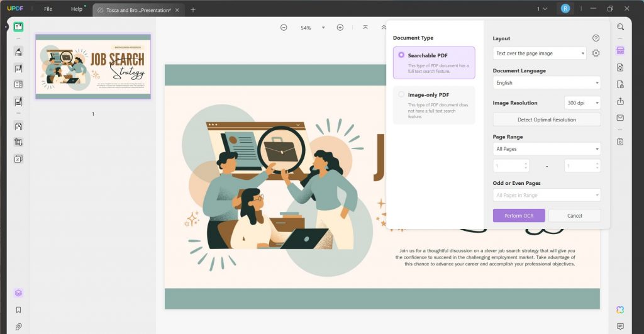Open the search magnifier icon
644x334 pixels.
(x=620, y=27)
